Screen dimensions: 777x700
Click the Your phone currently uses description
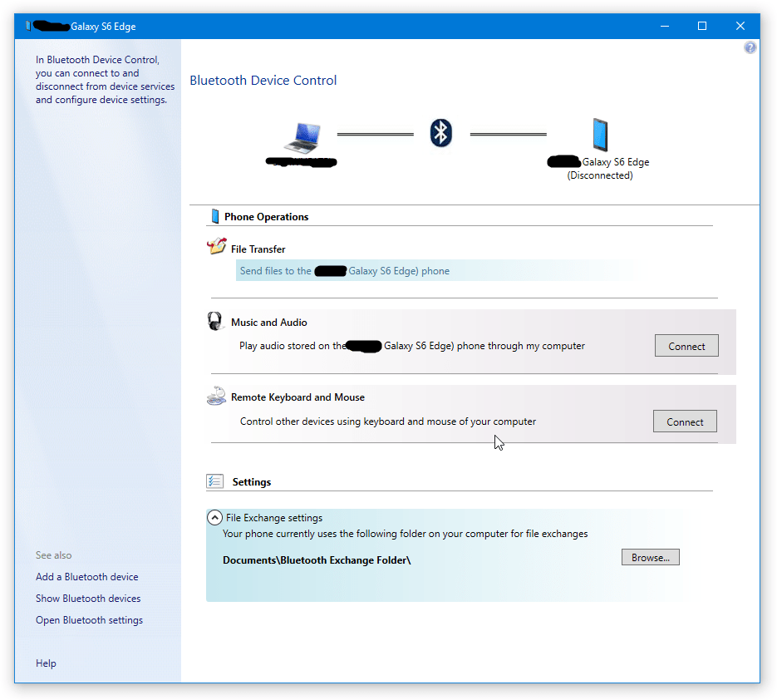405,534
